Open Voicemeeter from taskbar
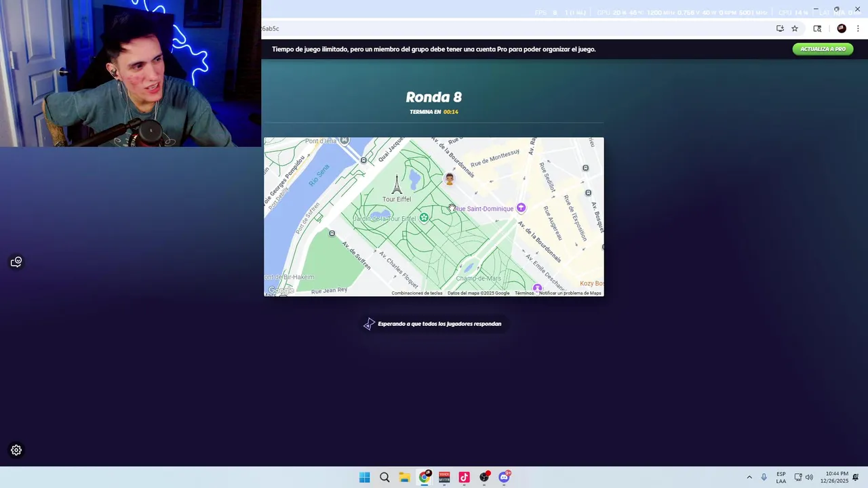 click(x=444, y=477)
